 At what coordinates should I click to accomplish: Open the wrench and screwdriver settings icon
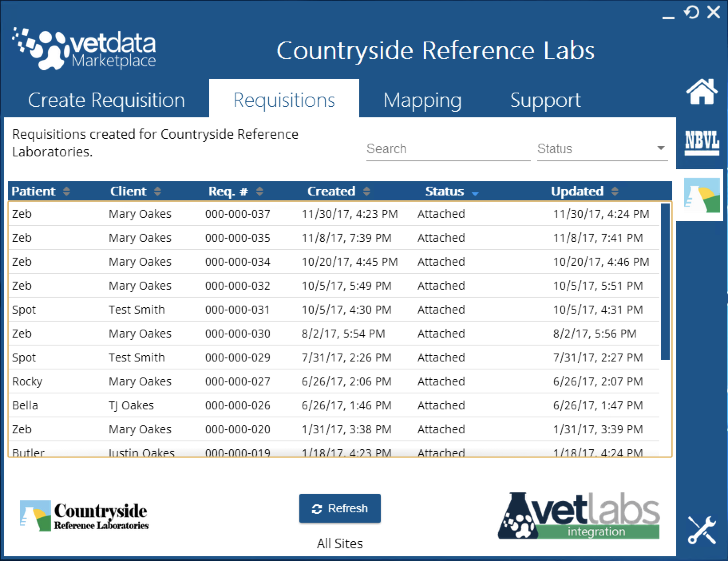pyautogui.click(x=702, y=530)
